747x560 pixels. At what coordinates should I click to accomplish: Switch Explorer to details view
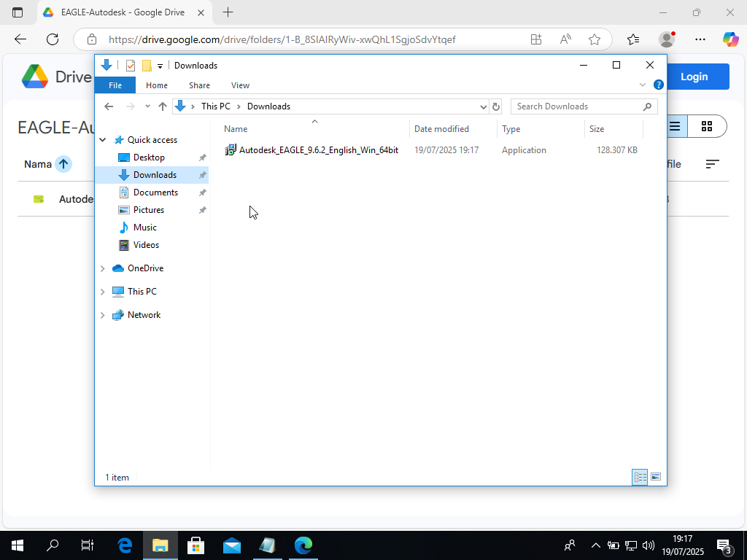click(x=640, y=477)
